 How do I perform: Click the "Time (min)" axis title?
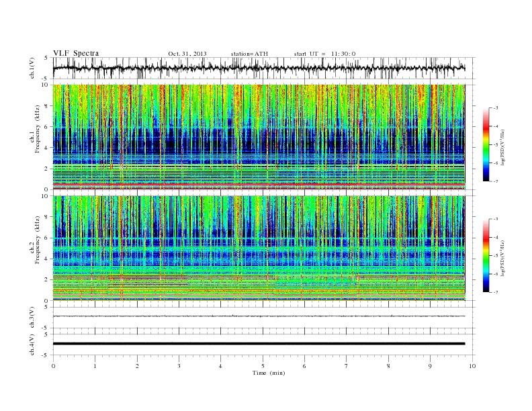click(x=269, y=373)
